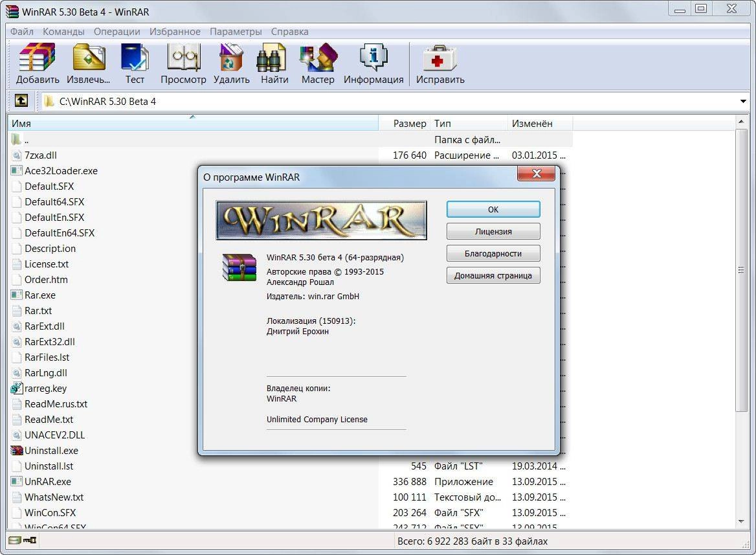756x555 pixels.
Task: Open the Справка menu
Action: click(290, 31)
